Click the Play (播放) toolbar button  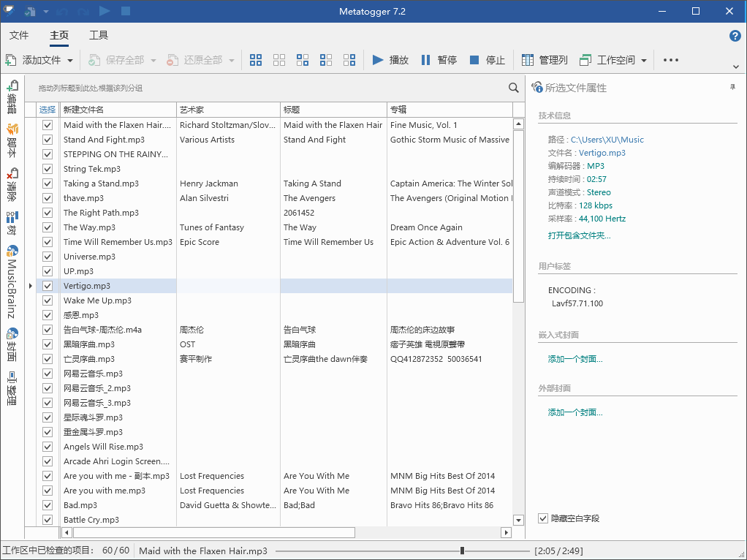pos(390,60)
